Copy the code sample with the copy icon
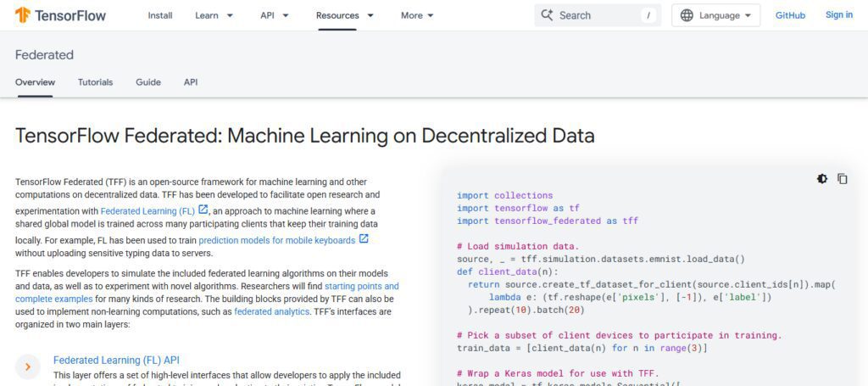868x386 pixels. point(842,179)
